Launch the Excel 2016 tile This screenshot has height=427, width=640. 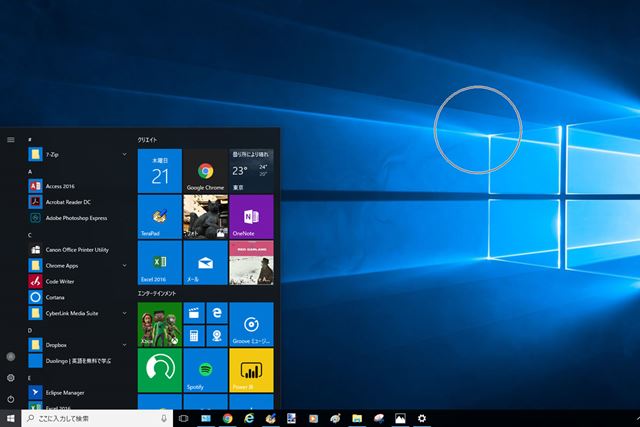[x=160, y=262]
